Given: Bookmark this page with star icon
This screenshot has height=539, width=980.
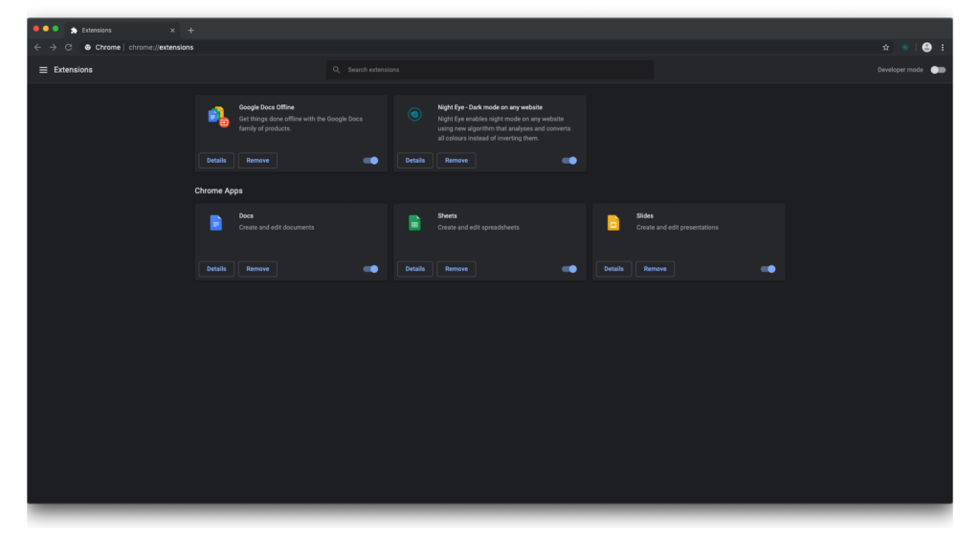Looking at the screenshot, I should coord(885,47).
